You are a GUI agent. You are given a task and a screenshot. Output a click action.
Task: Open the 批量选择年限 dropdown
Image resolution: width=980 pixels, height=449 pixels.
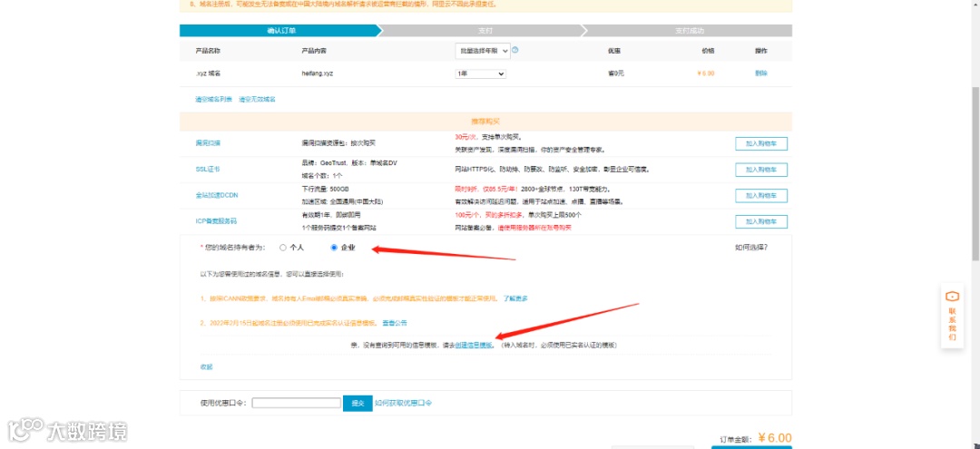pos(483,51)
